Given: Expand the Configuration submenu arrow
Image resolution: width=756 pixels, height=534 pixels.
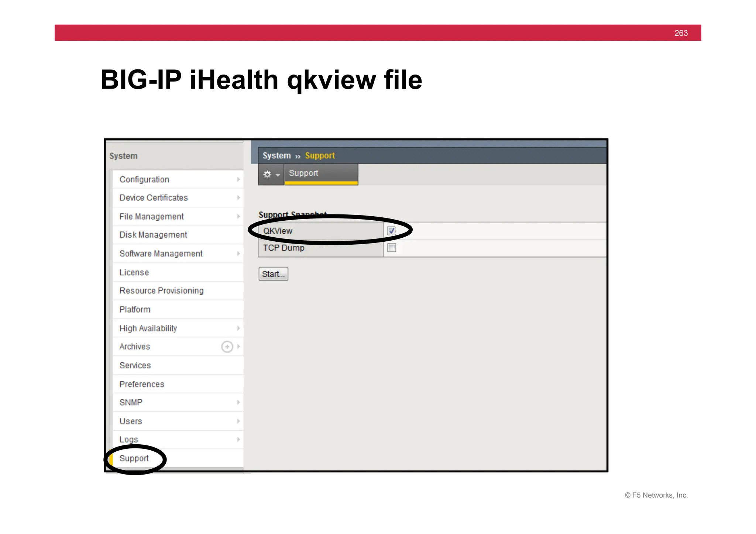Looking at the screenshot, I should click(238, 179).
